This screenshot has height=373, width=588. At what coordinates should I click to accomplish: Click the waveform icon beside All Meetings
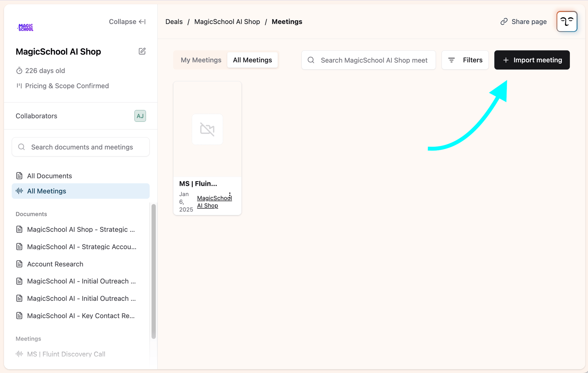(x=19, y=191)
